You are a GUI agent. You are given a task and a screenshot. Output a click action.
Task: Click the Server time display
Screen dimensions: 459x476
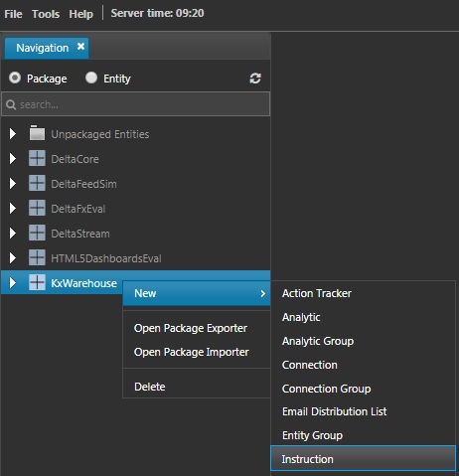click(x=157, y=13)
